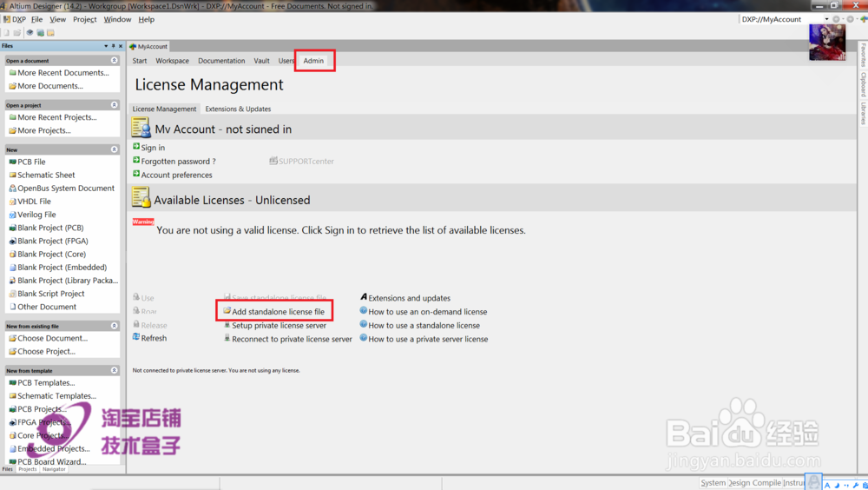Click the new document toolbar icon

[7, 33]
